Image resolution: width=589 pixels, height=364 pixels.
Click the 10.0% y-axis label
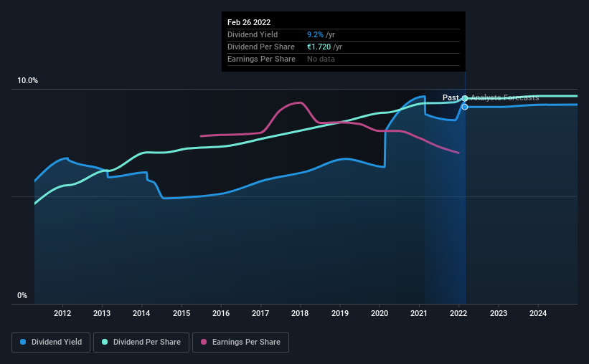[x=27, y=81]
